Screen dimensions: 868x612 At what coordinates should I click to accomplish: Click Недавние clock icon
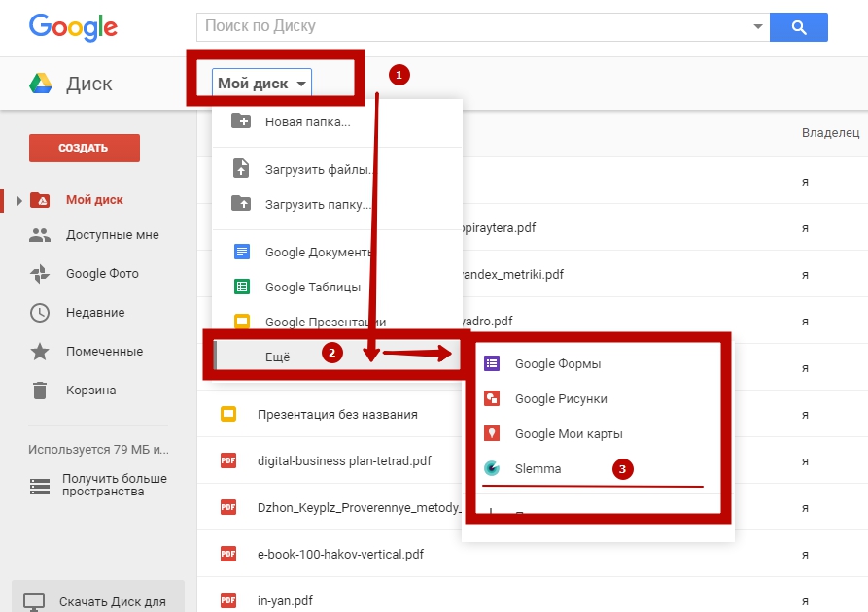[x=40, y=313]
